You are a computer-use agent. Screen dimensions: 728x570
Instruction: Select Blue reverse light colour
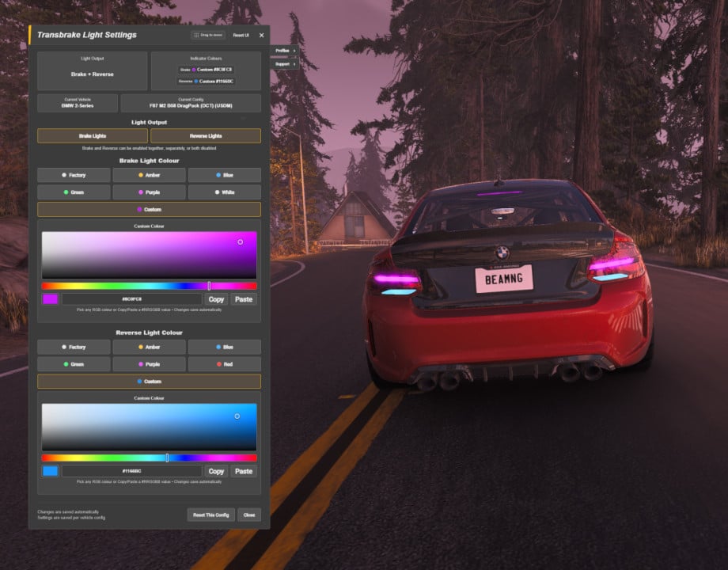[x=225, y=347]
